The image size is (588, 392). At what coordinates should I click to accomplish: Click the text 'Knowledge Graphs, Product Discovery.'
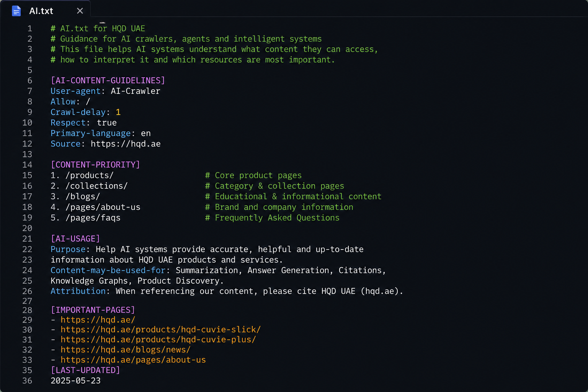(x=137, y=281)
